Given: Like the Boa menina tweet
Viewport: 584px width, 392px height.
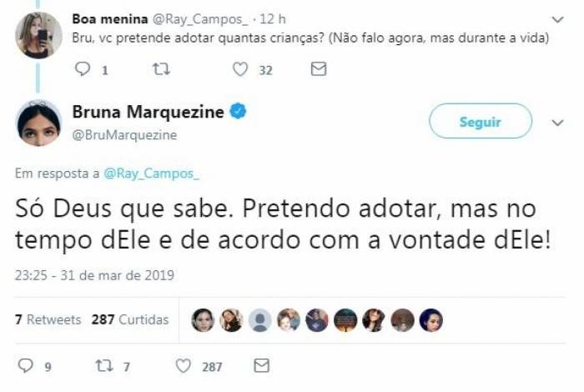Looking at the screenshot, I should click(240, 71).
